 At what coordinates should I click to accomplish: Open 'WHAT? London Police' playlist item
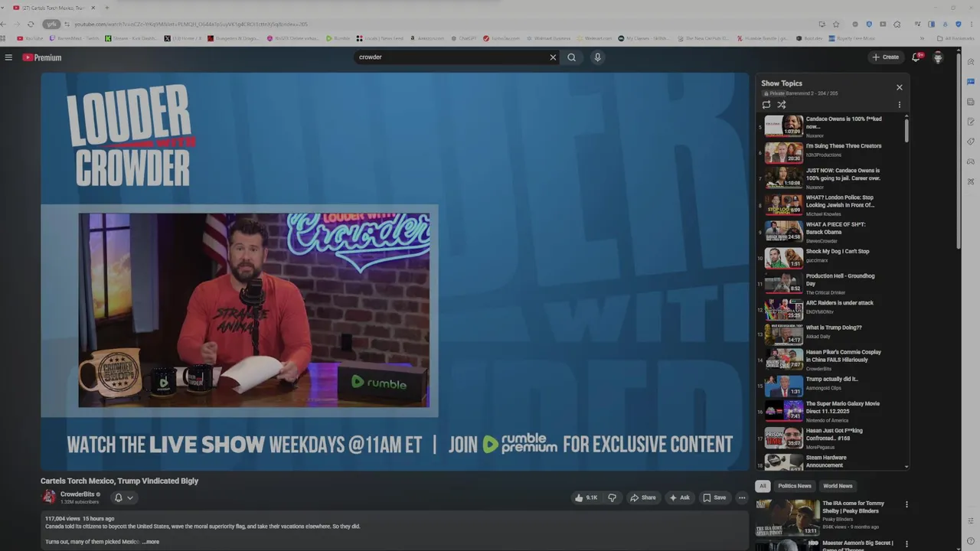[x=833, y=205]
